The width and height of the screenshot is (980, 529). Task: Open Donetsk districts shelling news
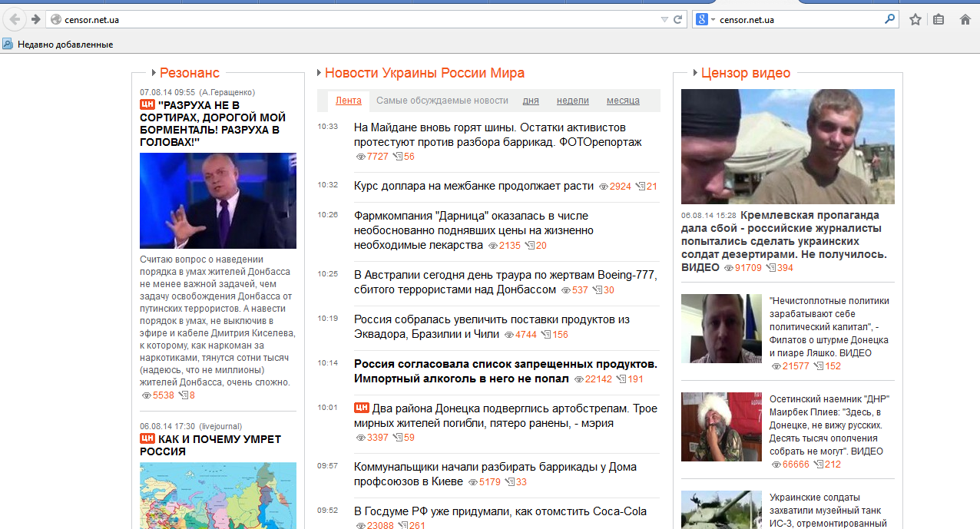[x=505, y=415]
